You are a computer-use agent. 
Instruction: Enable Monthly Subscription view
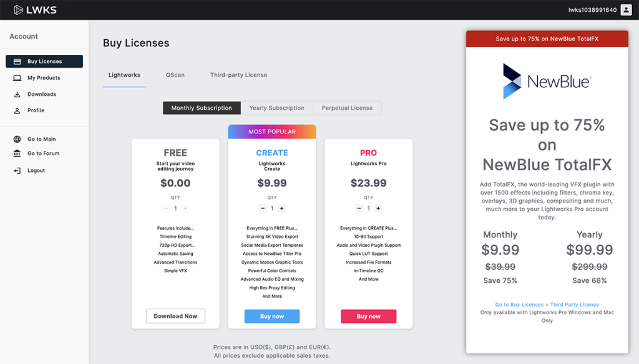(x=201, y=107)
